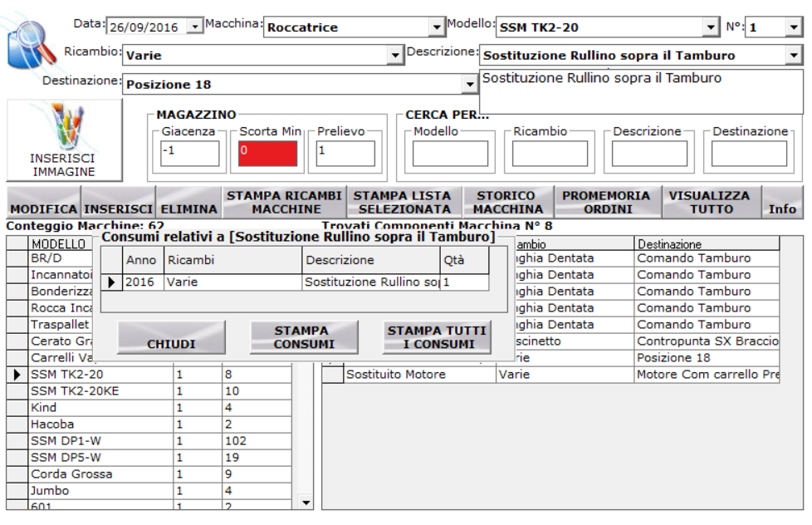812x525 pixels.
Task: Click the MODIFICA button
Action: pyautogui.click(x=43, y=202)
